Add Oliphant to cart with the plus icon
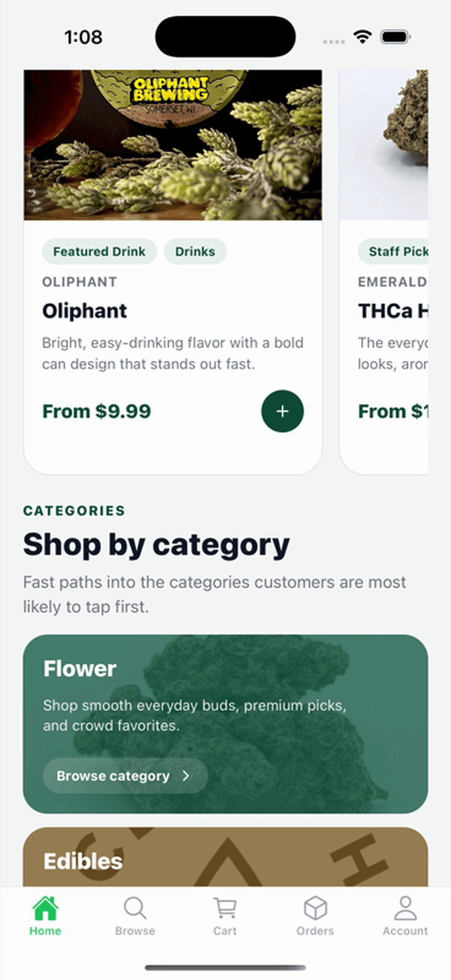451x980 pixels. (282, 411)
